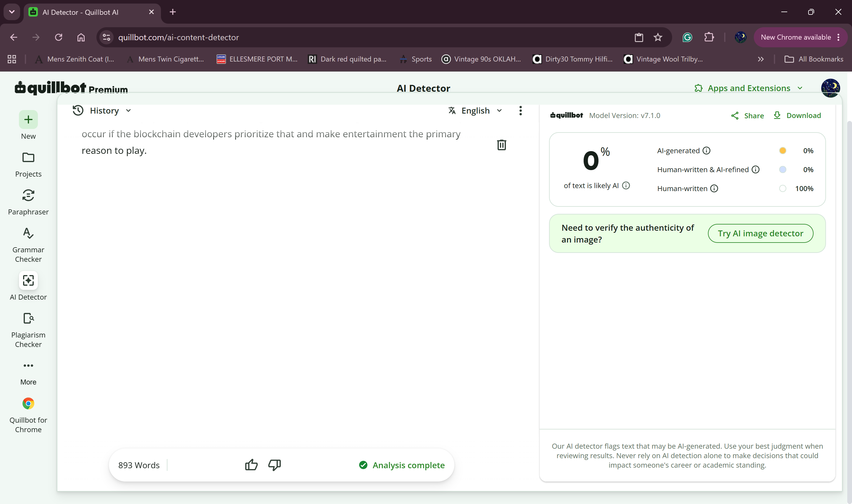Open the Sports bookmark
The height and width of the screenshot is (504, 852).
pos(416,59)
